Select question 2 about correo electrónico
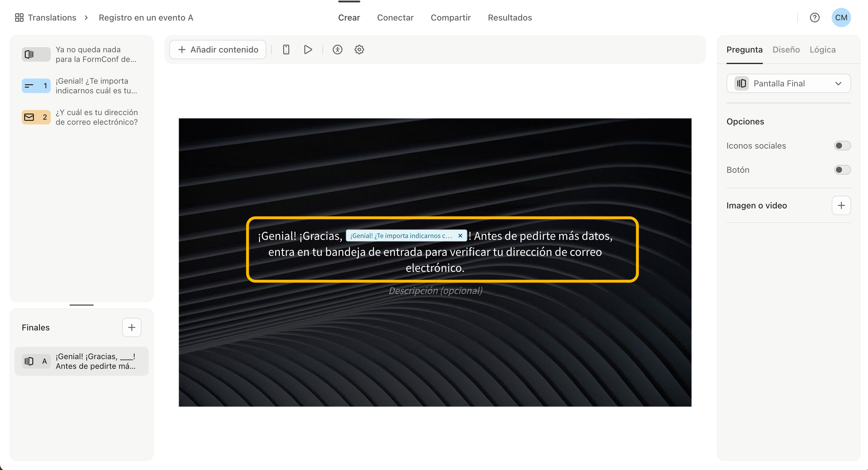The image size is (868, 470). (82, 117)
